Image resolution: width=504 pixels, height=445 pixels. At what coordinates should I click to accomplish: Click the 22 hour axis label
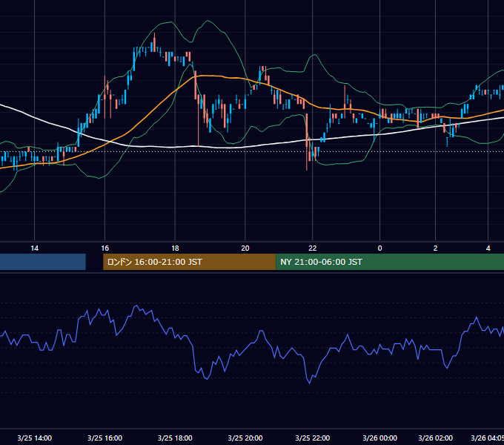tap(313, 248)
